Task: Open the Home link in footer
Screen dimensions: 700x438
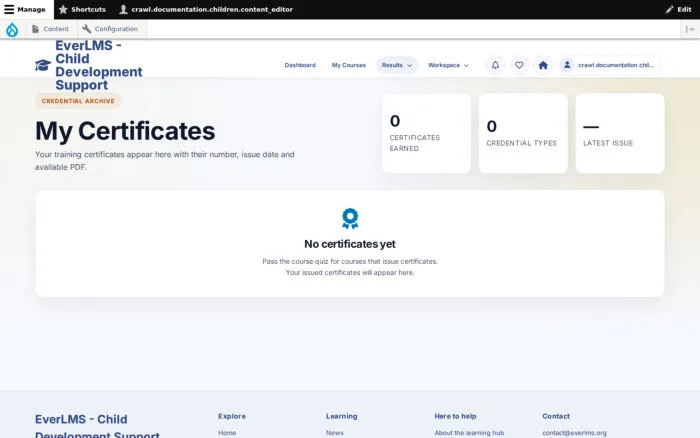Action: click(x=227, y=433)
